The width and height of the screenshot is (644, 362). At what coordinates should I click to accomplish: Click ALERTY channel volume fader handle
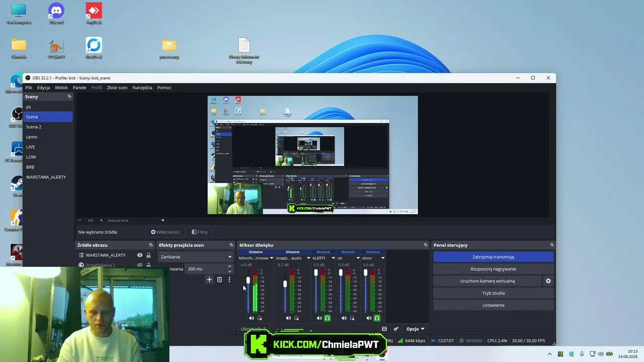tap(315, 273)
